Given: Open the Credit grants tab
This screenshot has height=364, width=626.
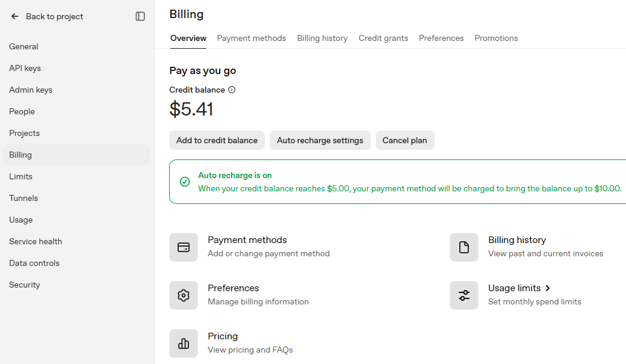Looking at the screenshot, I should point(383,39).
